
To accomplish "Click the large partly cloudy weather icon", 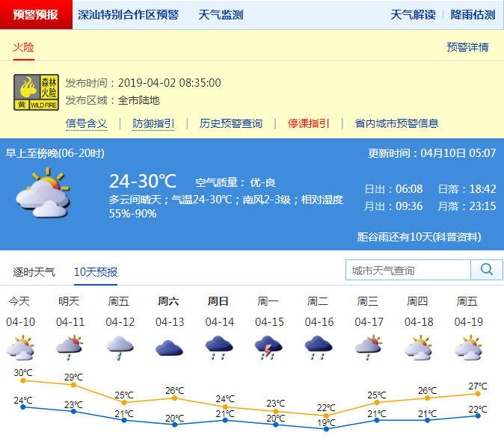I will (x=43, y=193).
